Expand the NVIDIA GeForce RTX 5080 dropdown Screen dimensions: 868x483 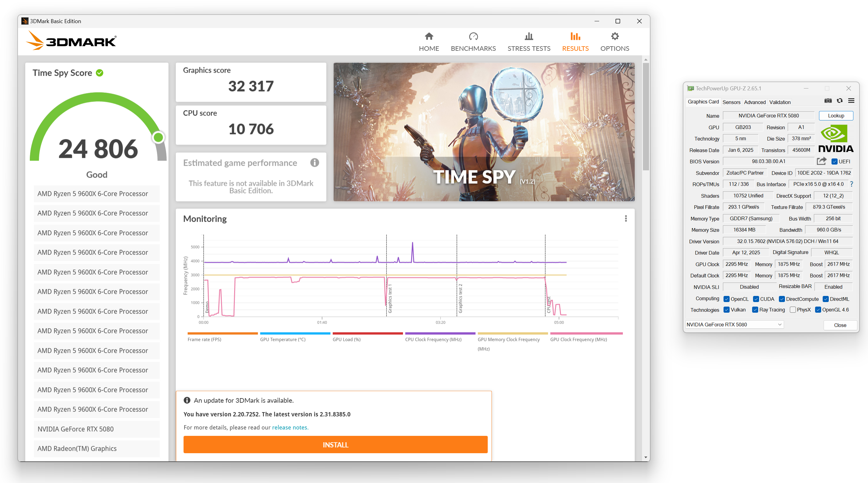(x=779, y=325)
